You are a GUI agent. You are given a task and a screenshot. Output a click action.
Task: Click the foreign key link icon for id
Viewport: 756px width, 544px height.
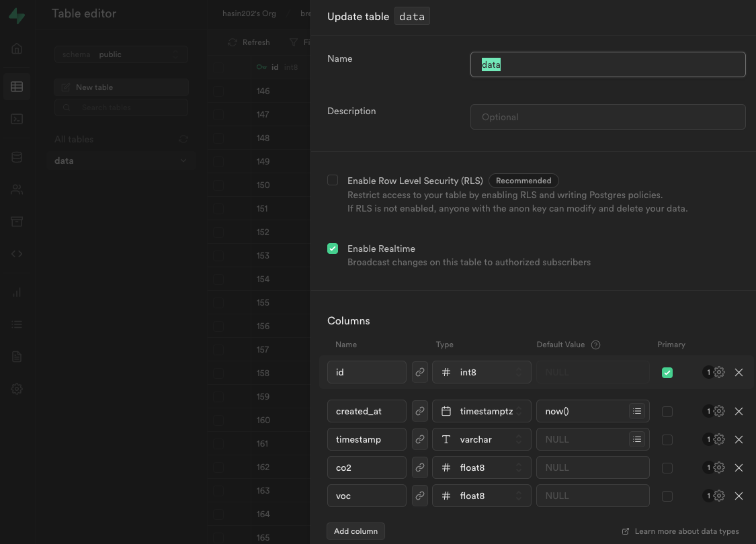coord(420,372)
